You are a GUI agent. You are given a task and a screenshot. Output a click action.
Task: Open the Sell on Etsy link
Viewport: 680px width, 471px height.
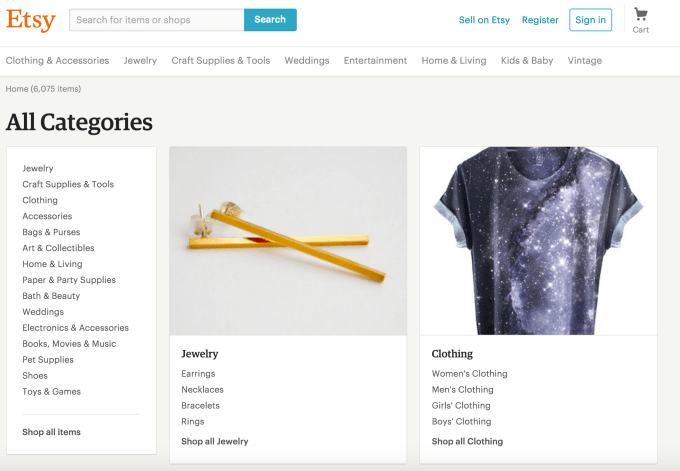tap(484, 20)
